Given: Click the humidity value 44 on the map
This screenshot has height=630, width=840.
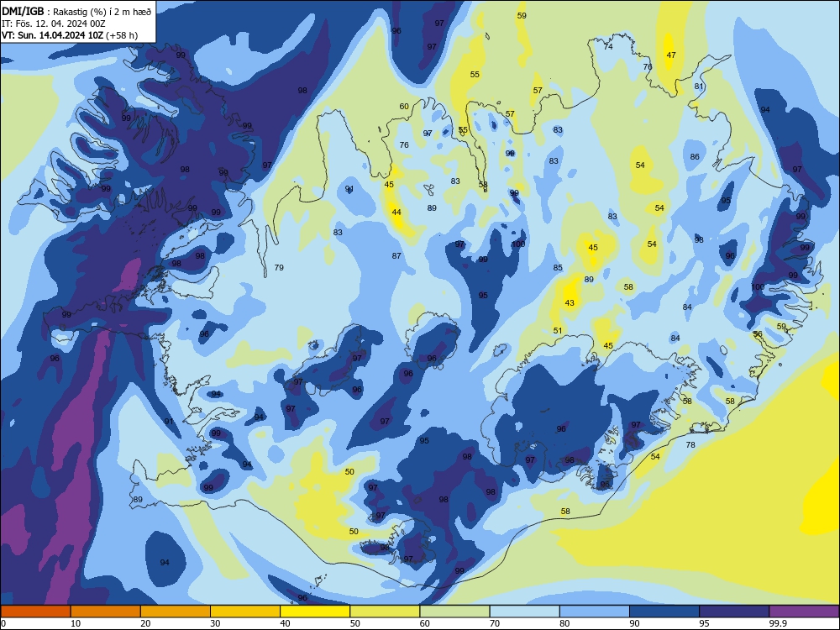Looking at the screenshot, I should click(396, 213).
